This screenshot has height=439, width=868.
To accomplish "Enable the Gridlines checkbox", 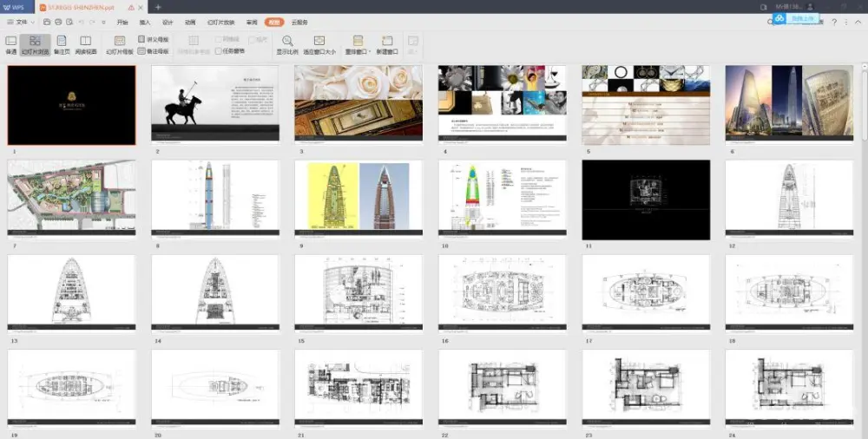I will 219,40.
